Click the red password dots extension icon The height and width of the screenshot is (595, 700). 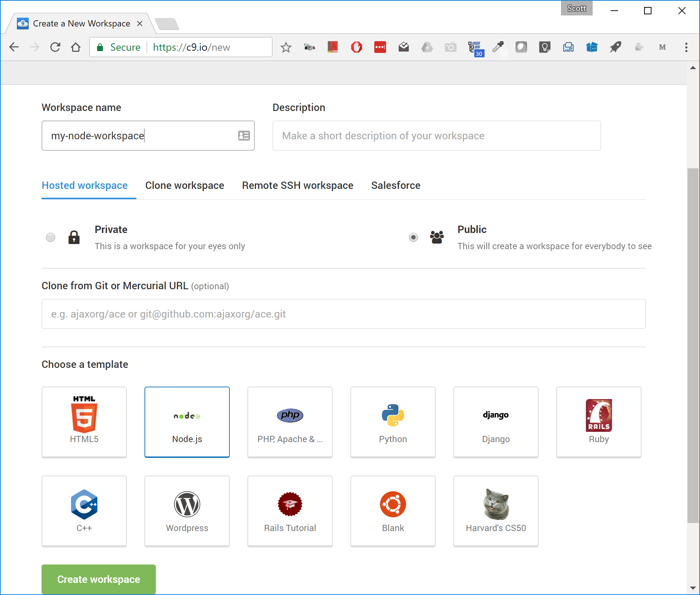[380, 47]
